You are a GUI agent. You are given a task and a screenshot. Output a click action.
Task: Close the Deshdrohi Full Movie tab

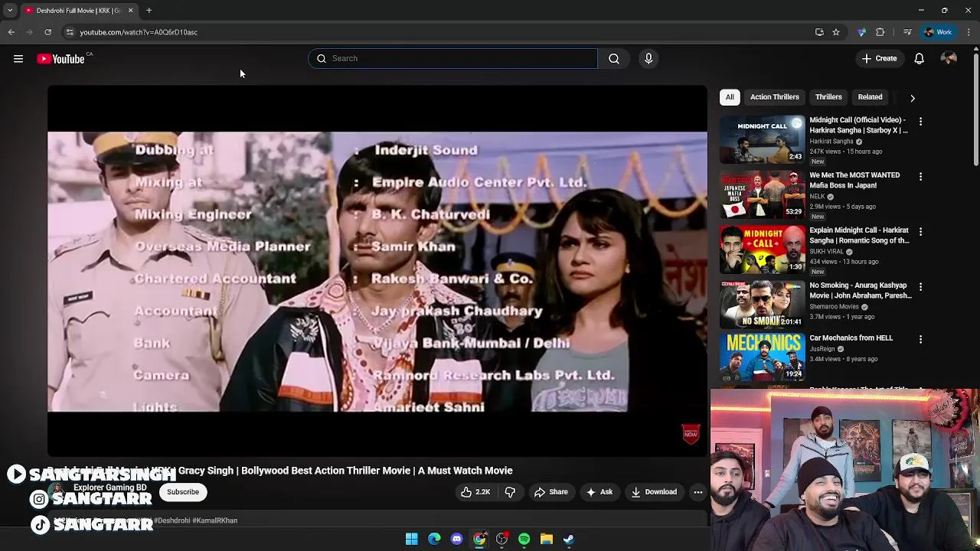[x=130, y=11]
